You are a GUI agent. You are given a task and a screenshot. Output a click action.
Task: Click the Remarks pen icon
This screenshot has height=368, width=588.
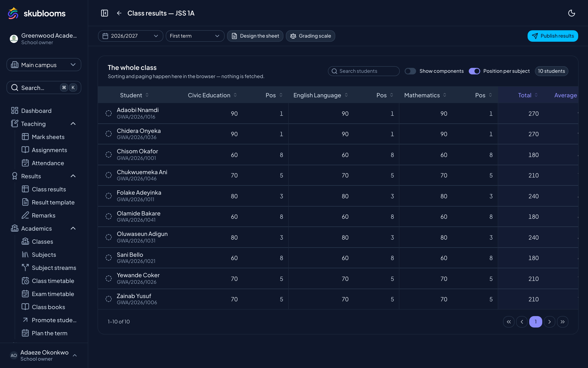[x=25, y=215]
